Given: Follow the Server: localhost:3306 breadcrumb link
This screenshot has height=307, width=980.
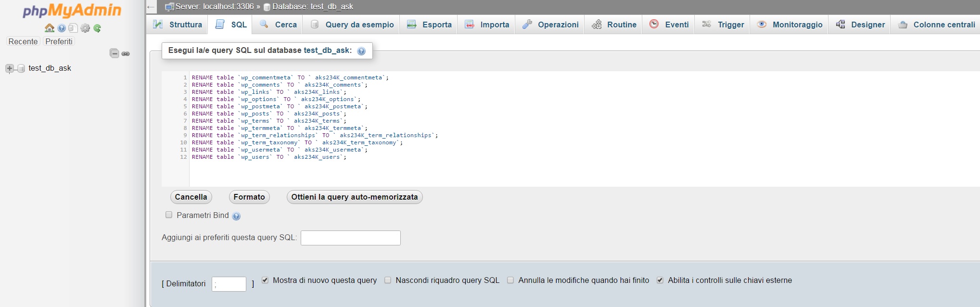Looking at the screenshot, I should (215, 7).
